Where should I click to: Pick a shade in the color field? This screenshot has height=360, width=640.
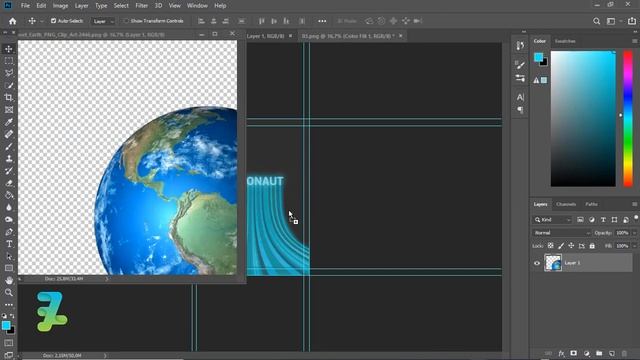[x=583, y=119]
